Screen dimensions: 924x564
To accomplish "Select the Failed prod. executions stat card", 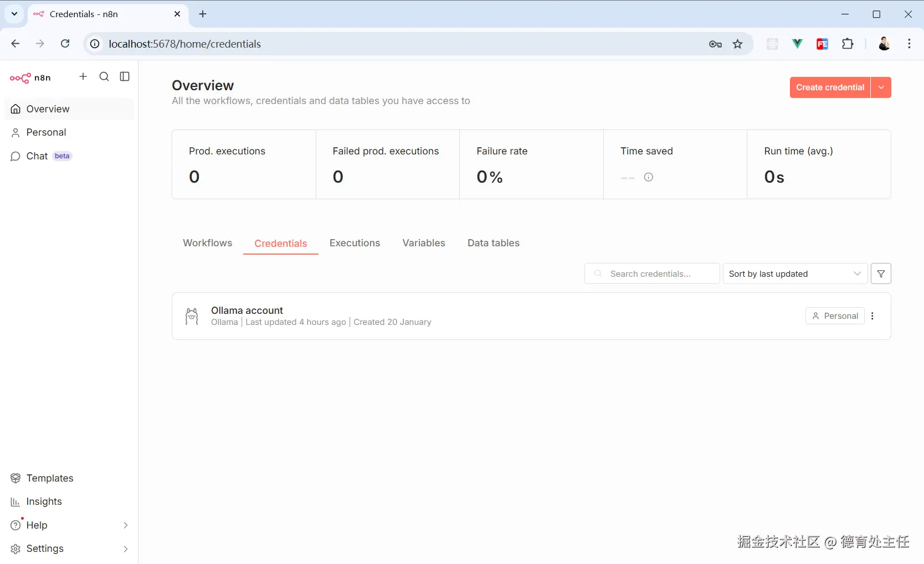I will pos(388,164).
